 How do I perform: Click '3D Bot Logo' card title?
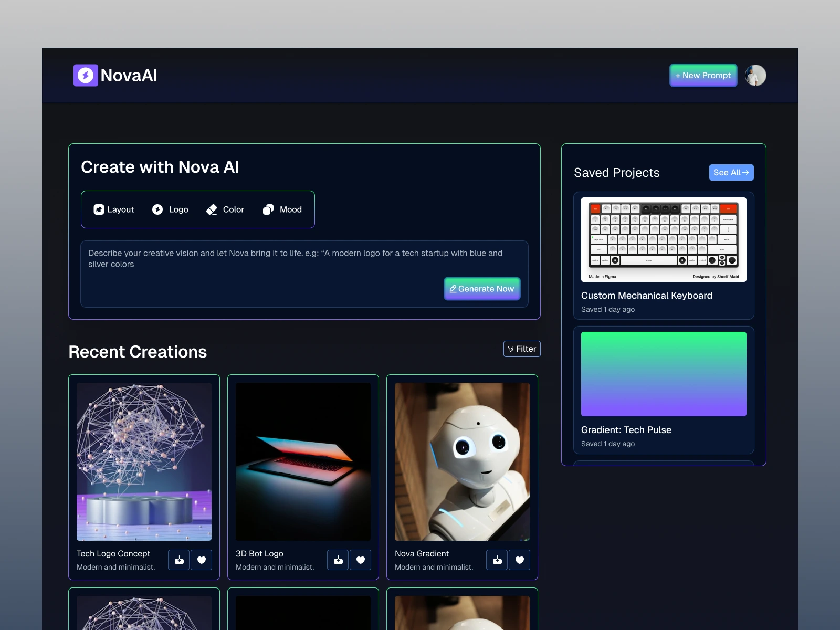click(259, 553)
